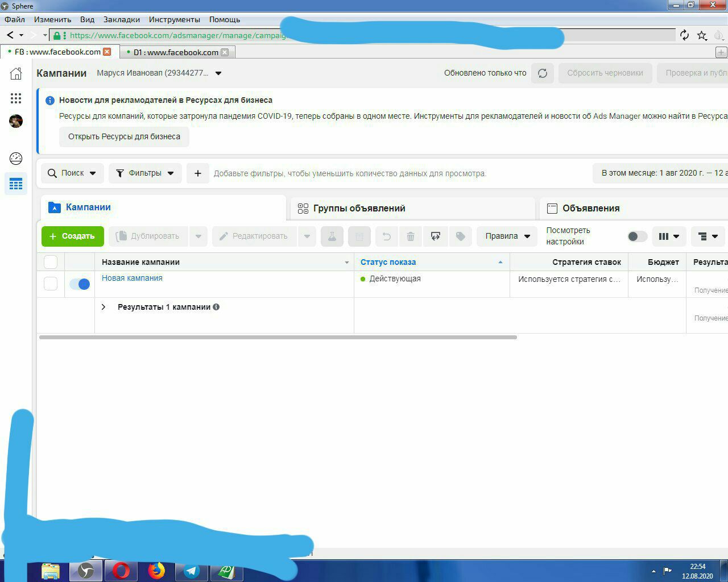The width and height of the screenshot is (728, 582).
Task: Click the export/share icon in toolbar
Action: click(x=436, y=236)
